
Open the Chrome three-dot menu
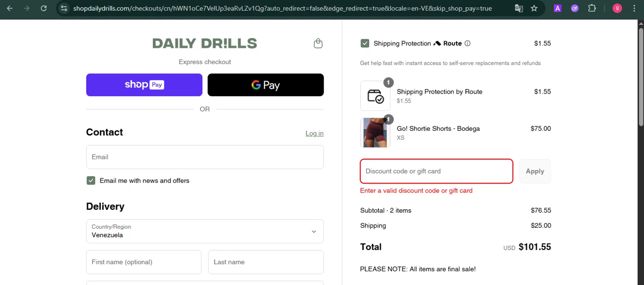coord(634,8)
